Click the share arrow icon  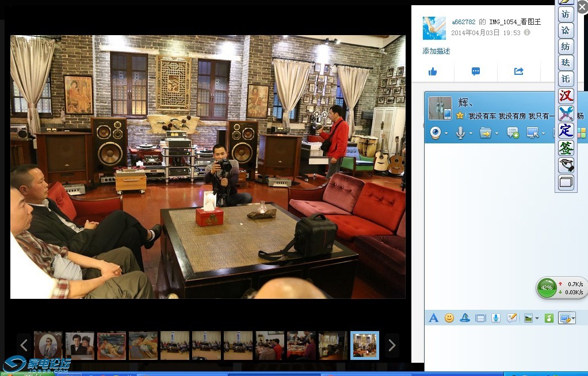point(518,71)
